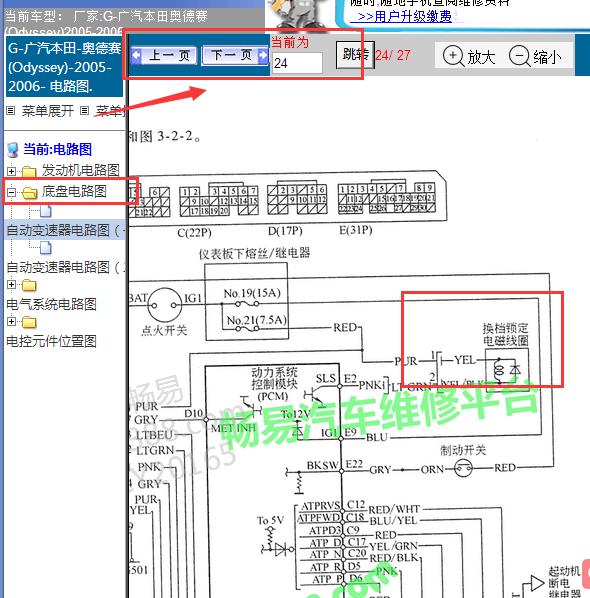This screenshot has width=590, height=598.
Task: Click the page number input field showing 24
Action: pos(297,63)
